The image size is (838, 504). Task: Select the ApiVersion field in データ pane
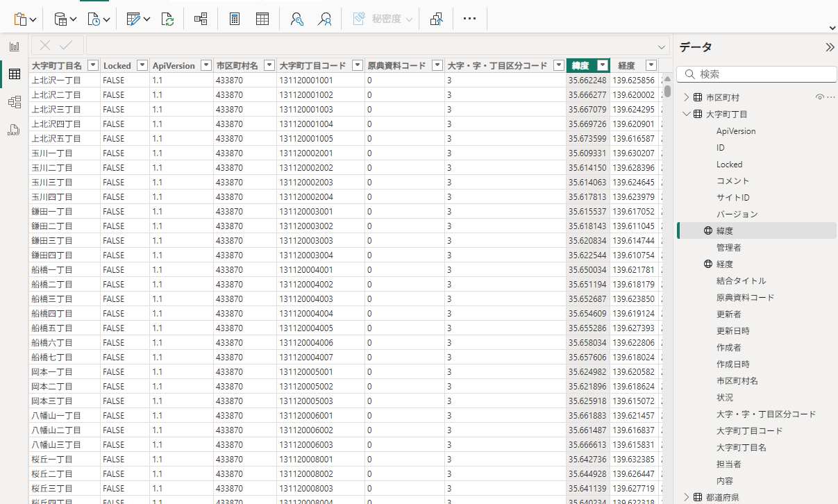(x=736, y=131)
